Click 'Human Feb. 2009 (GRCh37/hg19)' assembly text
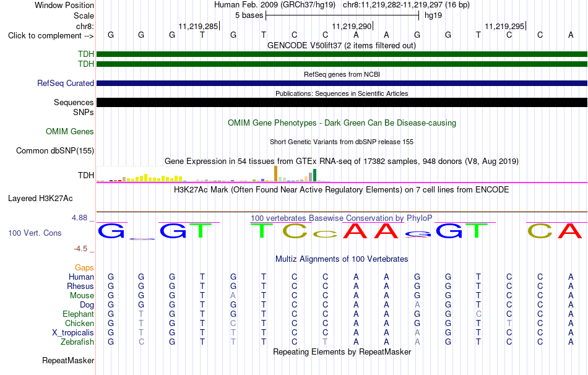Image resolution: width=588 pixels, height=375 pixels. pyautogui.click(x=275, y=5)
